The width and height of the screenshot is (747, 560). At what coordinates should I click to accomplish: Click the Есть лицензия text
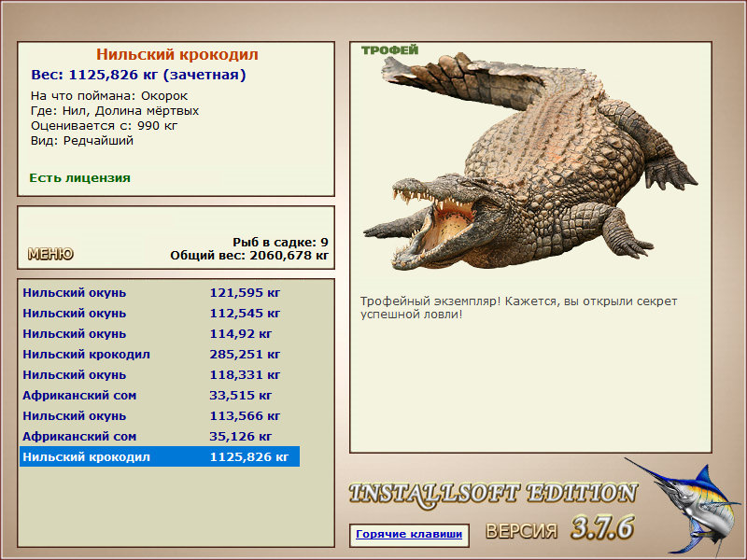click(79, 177)
